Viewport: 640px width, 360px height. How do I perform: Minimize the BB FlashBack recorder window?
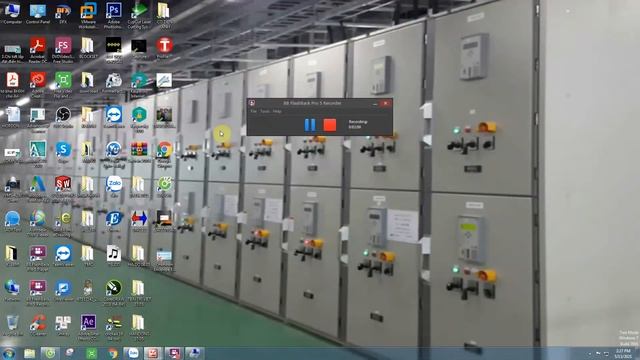point(375,104)
